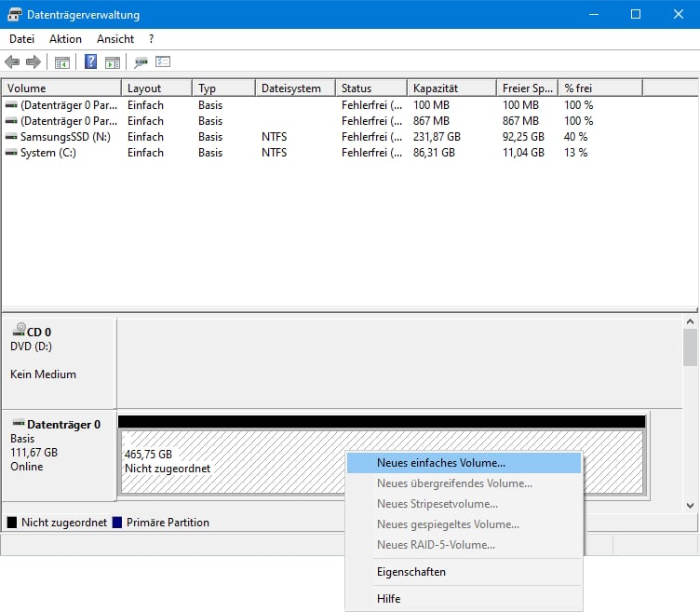
Task: Click the checklist settings toolbar icon
Action: (x=163, y=61)
